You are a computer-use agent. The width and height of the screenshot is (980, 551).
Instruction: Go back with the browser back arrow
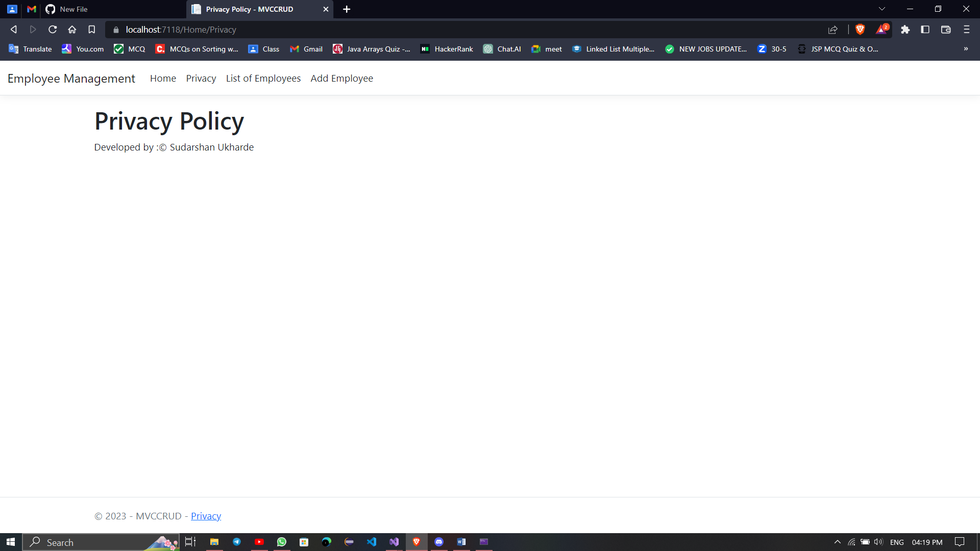coord(14,30)
